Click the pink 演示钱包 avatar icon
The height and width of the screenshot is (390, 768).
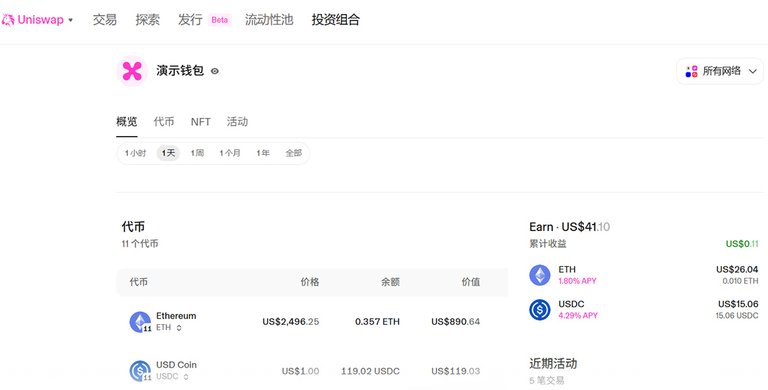tap(132, 71)
